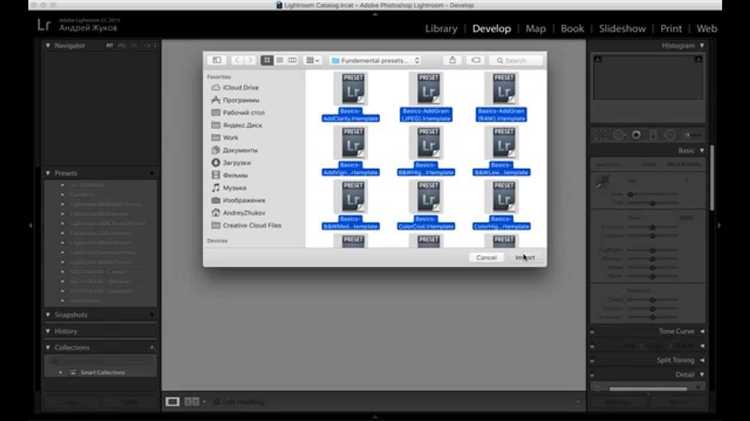750x421 pixels.
Task: Select the Red Eye Correction tool
Action: click(x=636, y=135)
